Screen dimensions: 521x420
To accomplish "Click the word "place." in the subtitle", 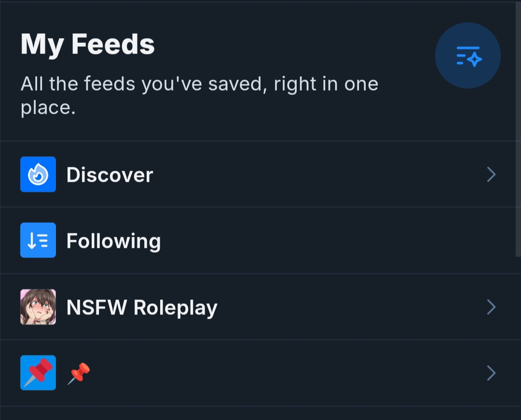I will point(48,108).
